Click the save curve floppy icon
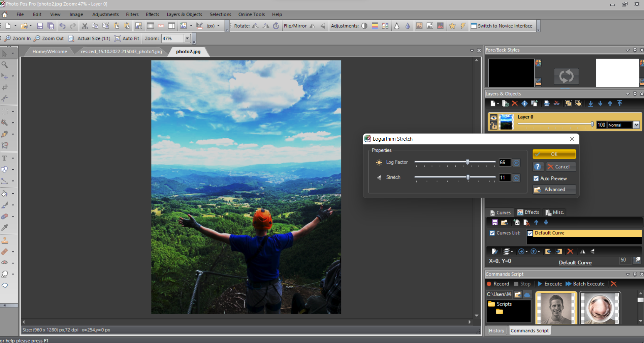The height and width of the screenshot is (343, 644). (x=495, y=223)
